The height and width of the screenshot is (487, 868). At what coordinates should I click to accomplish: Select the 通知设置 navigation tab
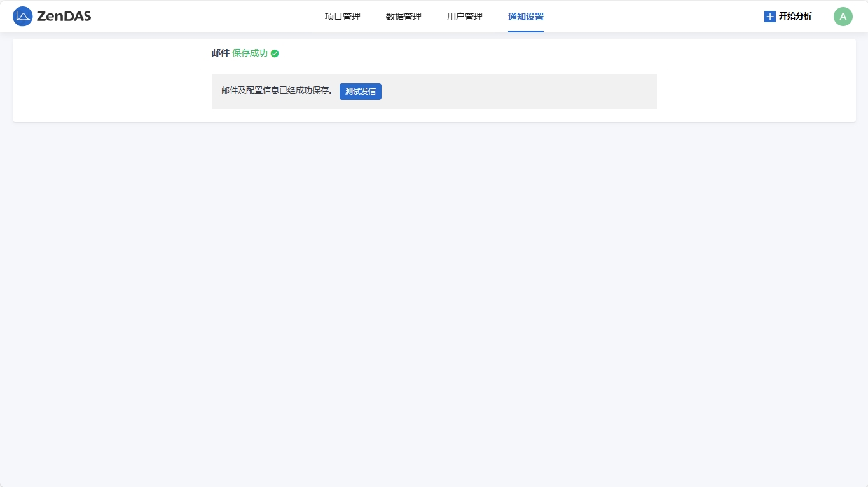click(525, 17)
